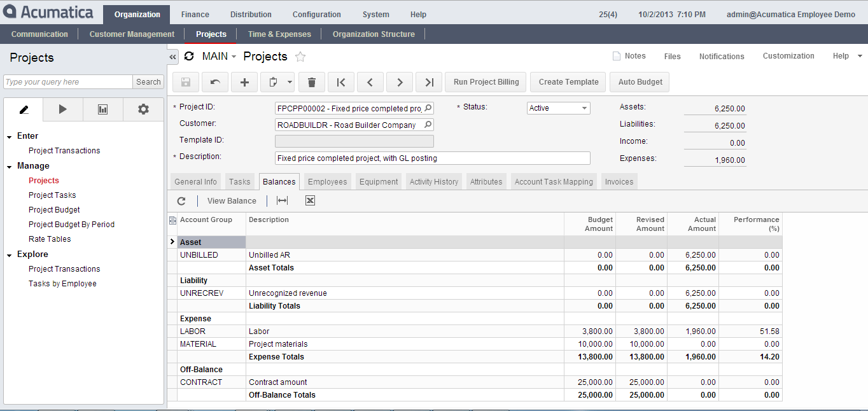Select the gear settings sidebar icon

tap(143, 109)
